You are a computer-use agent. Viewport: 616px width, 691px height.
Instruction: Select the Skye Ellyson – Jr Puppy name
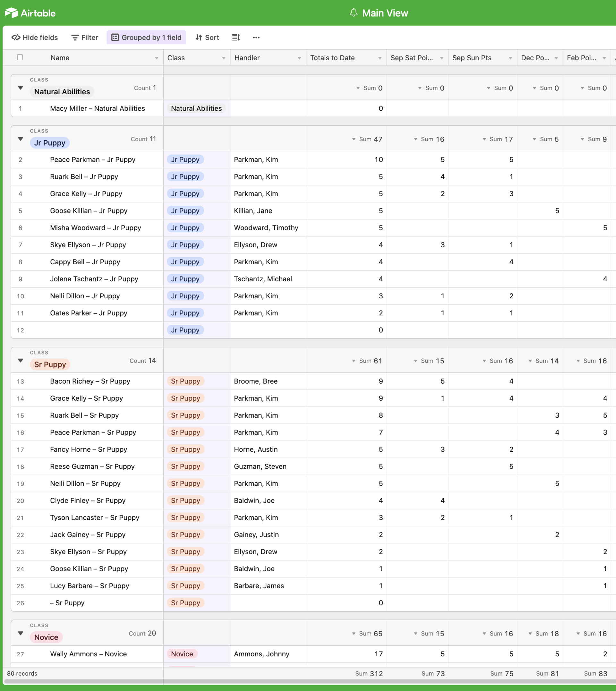pos(88,245)
